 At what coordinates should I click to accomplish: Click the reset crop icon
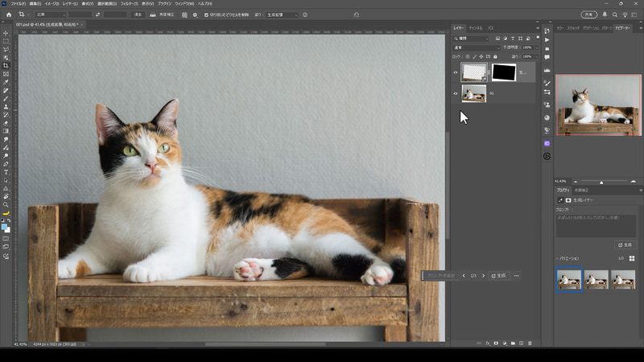tap(356, 14)
